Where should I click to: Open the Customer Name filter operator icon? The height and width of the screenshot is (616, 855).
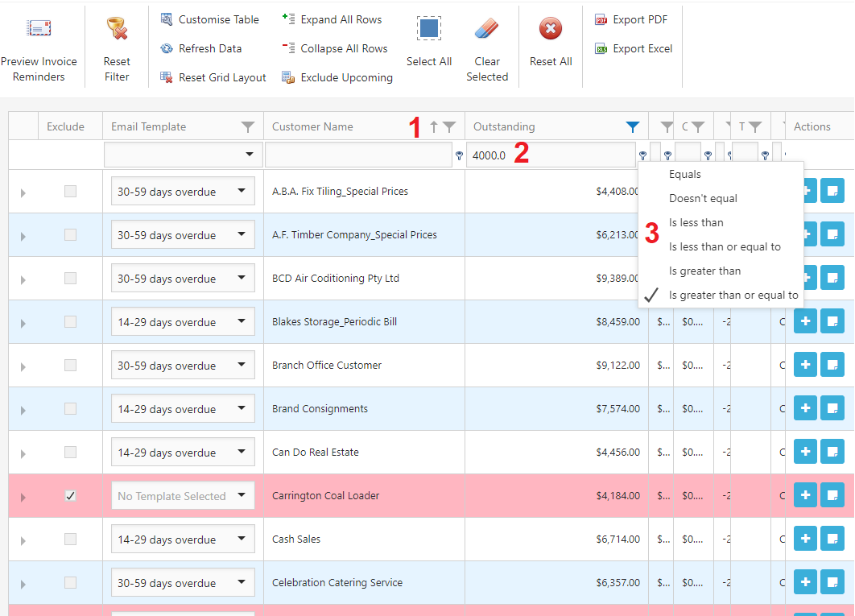(x=459, y=156)
